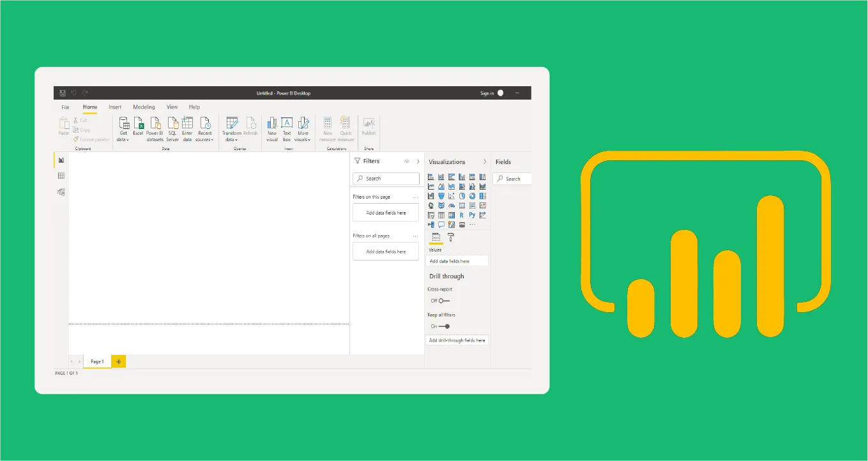
Task: Switch to the Modeling ribbon tab
Action: tap(144, 107)
